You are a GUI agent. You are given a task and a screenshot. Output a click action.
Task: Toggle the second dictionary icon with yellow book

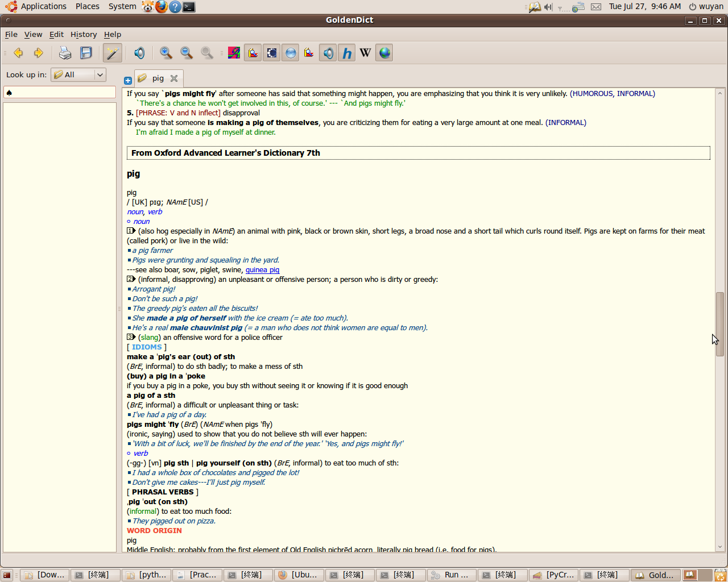(x=253, y=53)
